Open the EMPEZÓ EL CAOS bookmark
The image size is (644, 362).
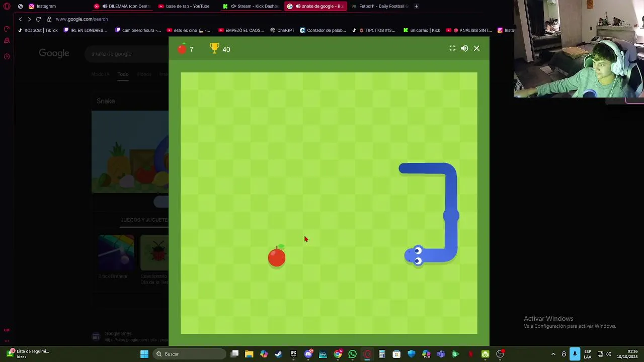coord(241,30)
